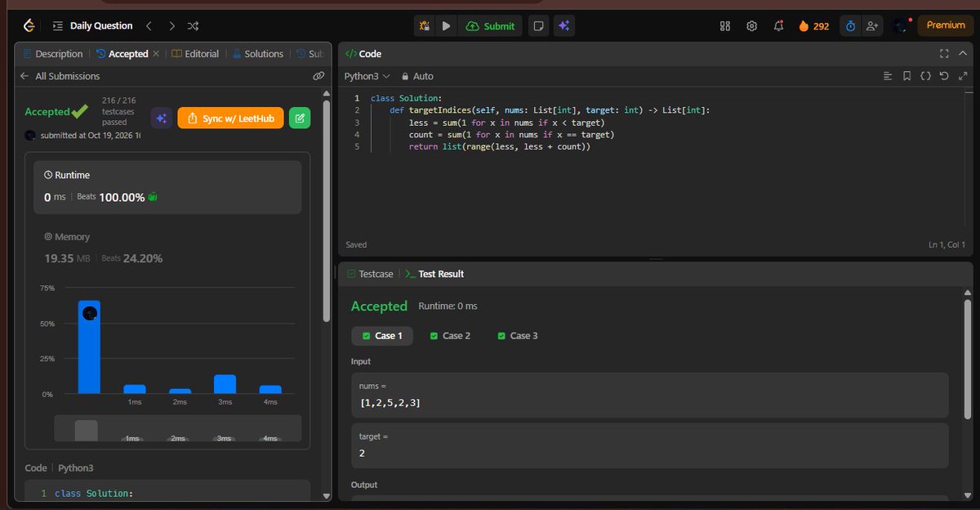980x510 pixels.
Task: Go to the next question arrow
Action: coord(171,26)
